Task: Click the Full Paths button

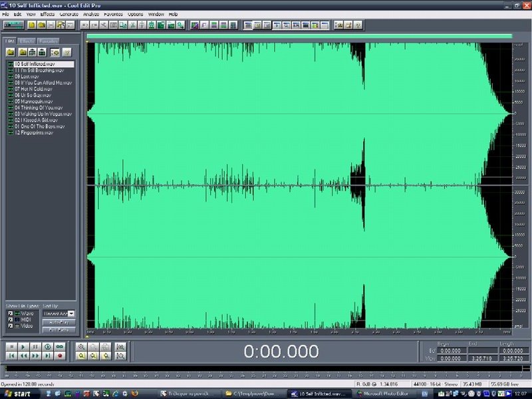Action: coord(59,330)
